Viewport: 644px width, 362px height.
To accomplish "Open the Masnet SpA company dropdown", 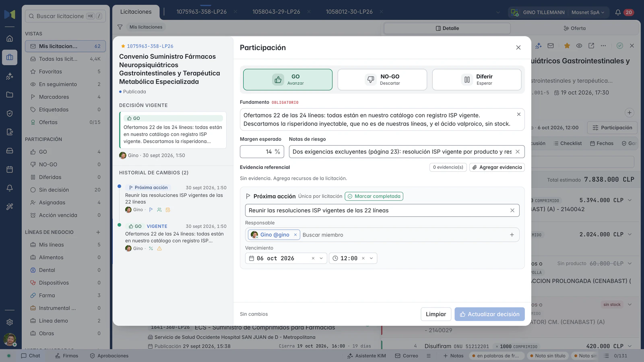I will coord(588,12).
